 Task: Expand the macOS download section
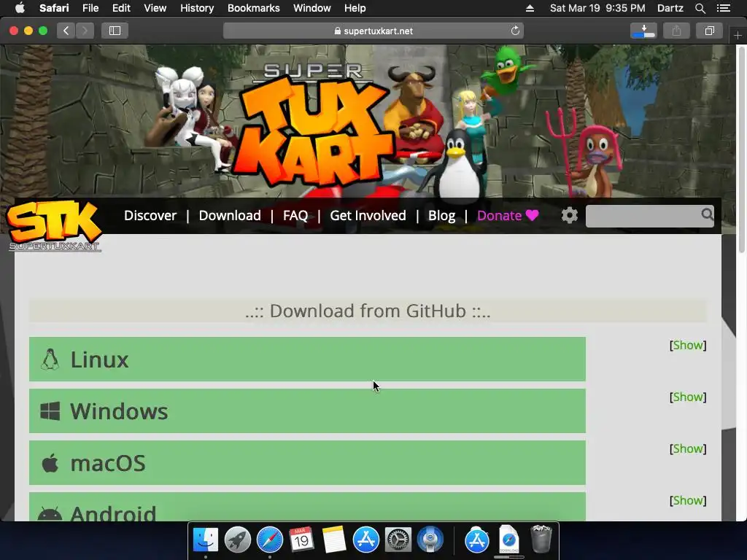click(307, 463)
